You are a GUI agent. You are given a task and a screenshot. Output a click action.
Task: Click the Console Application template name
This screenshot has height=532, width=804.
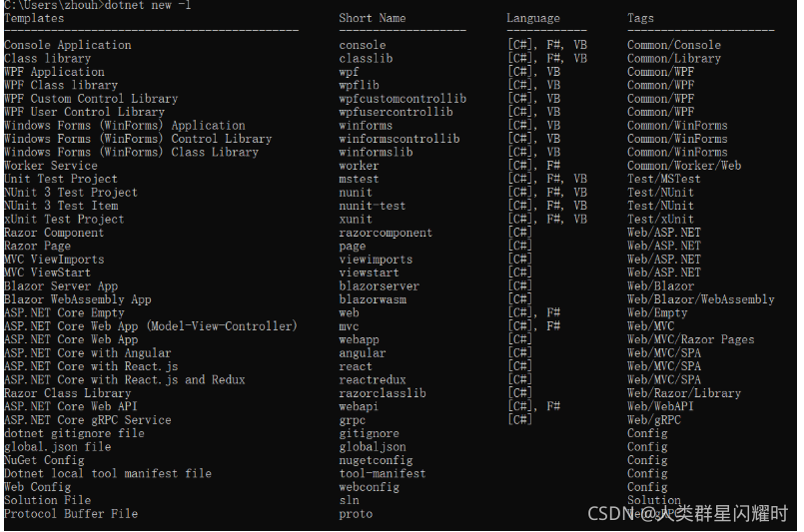(67, 45)
